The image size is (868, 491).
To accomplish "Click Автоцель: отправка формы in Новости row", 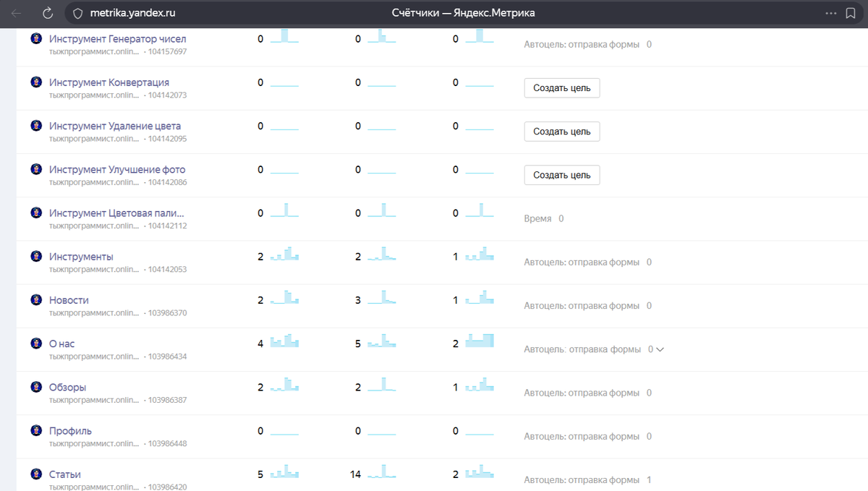I will tap(582, 306).
